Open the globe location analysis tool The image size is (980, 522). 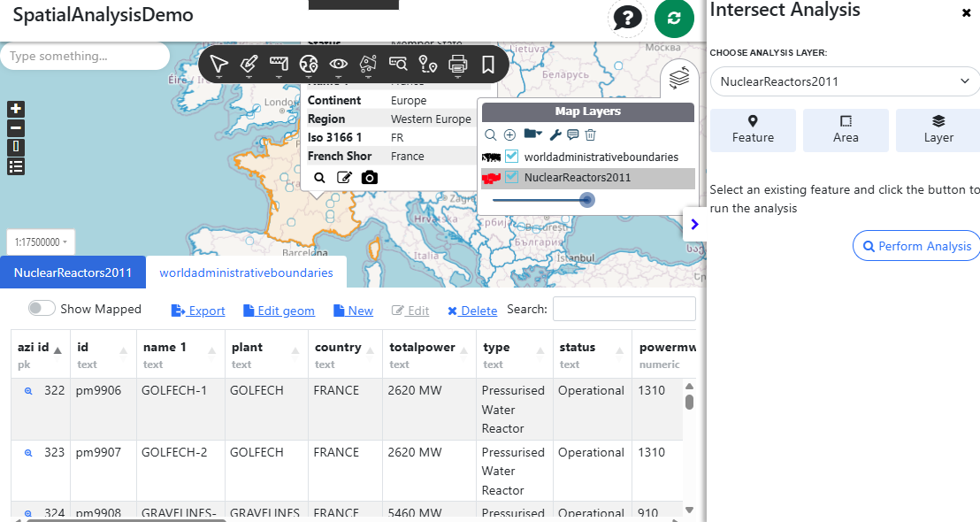coord(309,64)
